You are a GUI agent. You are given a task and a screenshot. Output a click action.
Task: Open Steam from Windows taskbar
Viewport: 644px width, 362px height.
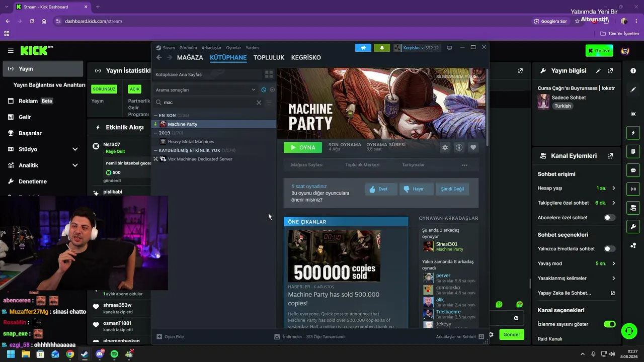click(85, 354)
